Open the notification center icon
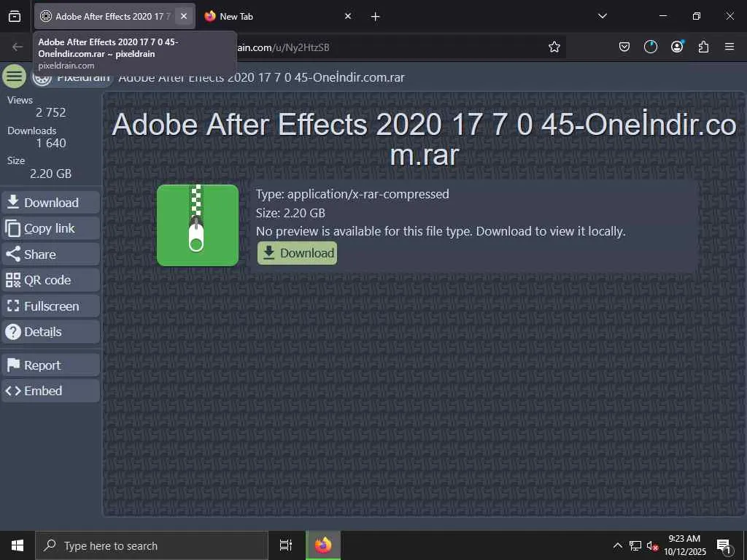 (x=724, y=547)
